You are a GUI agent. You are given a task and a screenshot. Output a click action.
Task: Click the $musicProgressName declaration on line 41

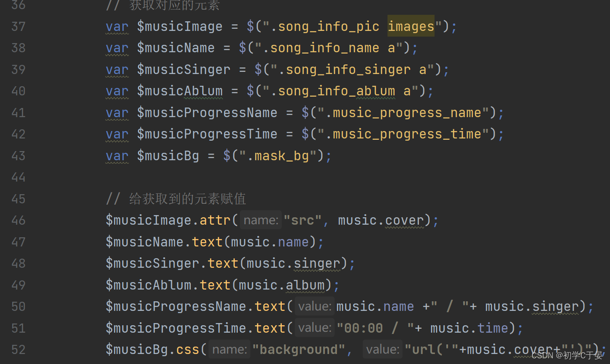coord(207,113)
